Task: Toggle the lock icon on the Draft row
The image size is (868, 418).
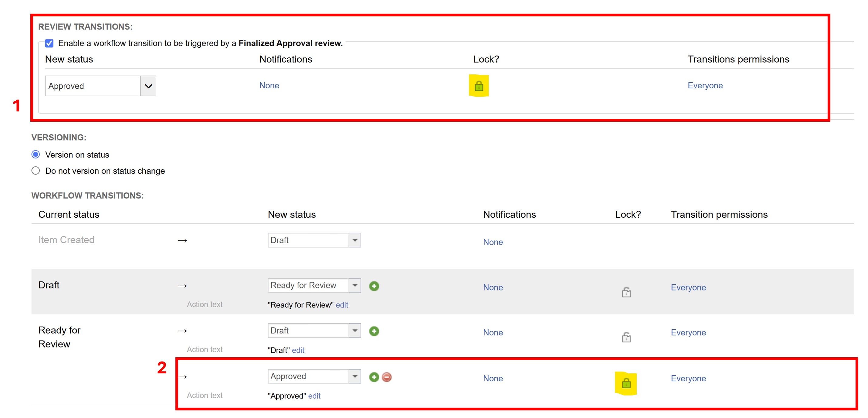Action: (626, 292)
